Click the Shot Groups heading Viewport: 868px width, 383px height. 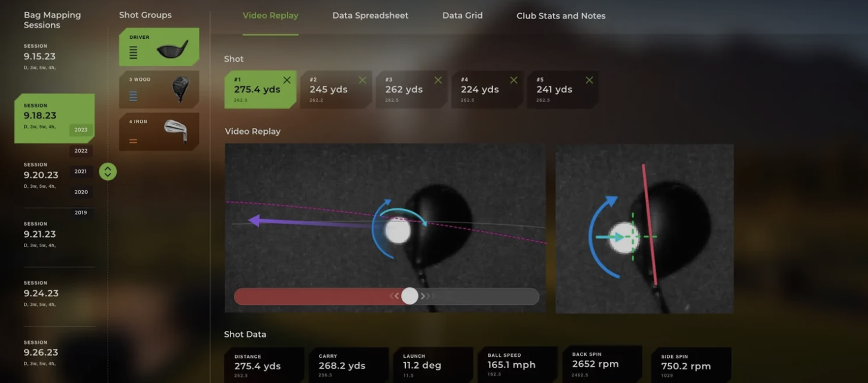click(x=145, y=15)
